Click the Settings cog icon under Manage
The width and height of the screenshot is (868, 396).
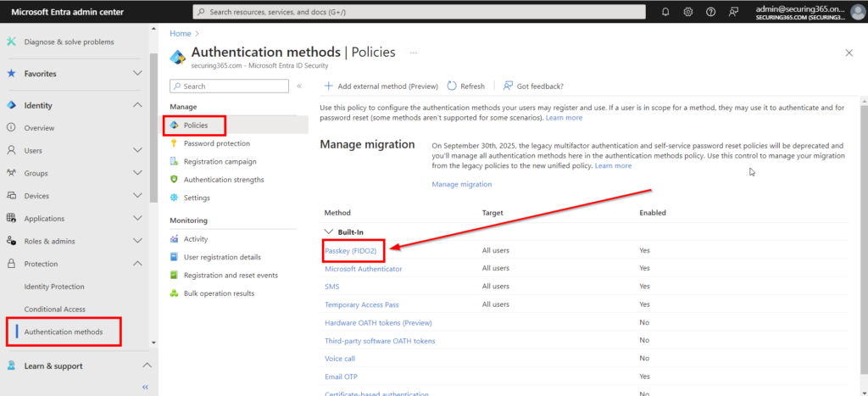174,198
